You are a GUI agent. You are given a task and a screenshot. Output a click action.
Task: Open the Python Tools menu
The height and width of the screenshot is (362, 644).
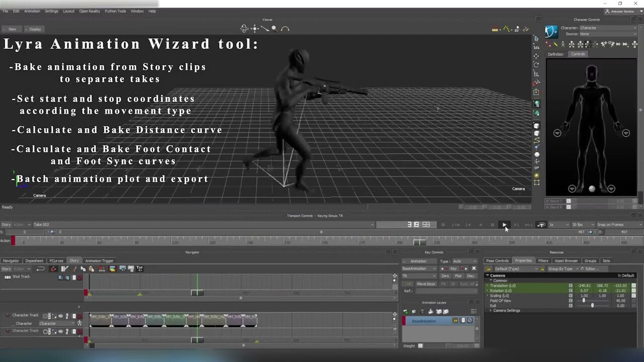coord(115,11)
